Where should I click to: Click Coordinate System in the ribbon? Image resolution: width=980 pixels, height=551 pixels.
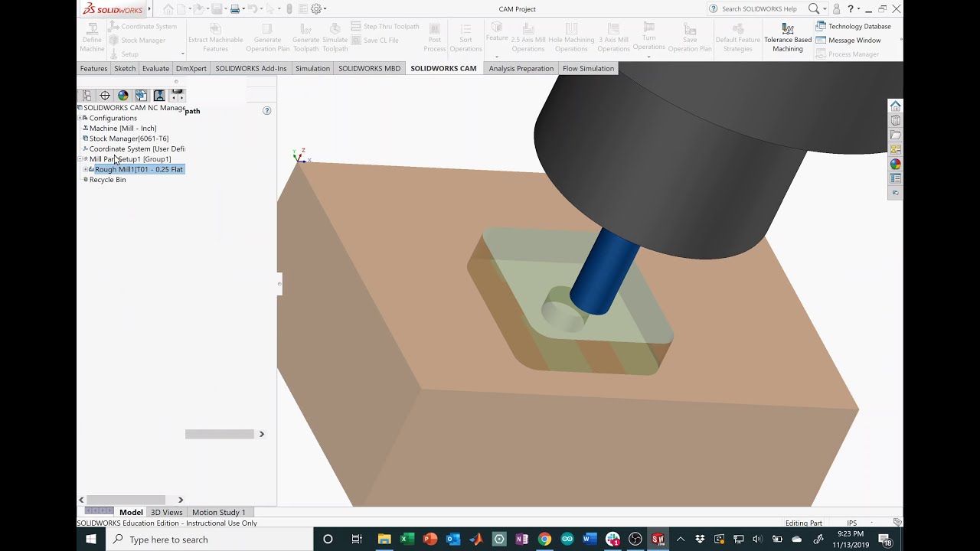pyautogui.click(x=142, y=26)
